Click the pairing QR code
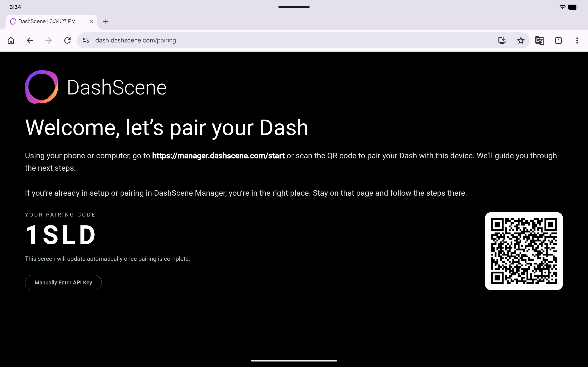588x367 pixels. click(x=524, y=251)
